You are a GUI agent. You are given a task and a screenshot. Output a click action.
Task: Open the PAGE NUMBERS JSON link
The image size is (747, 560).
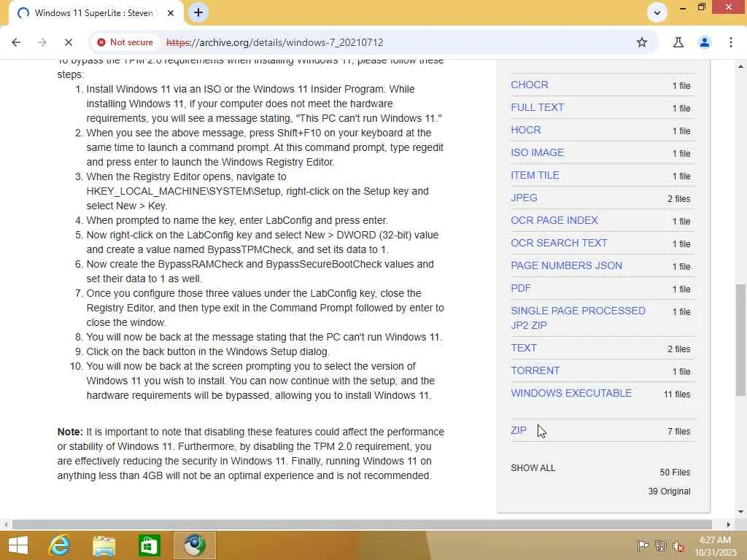click(x=566, y=265)
